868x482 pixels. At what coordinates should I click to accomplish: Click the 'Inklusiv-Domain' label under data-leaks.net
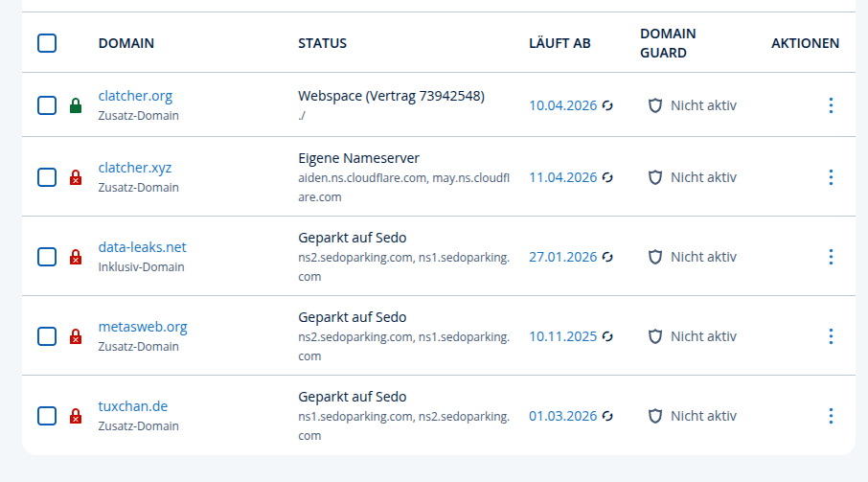pyautogui.click(x=141, y=267)
